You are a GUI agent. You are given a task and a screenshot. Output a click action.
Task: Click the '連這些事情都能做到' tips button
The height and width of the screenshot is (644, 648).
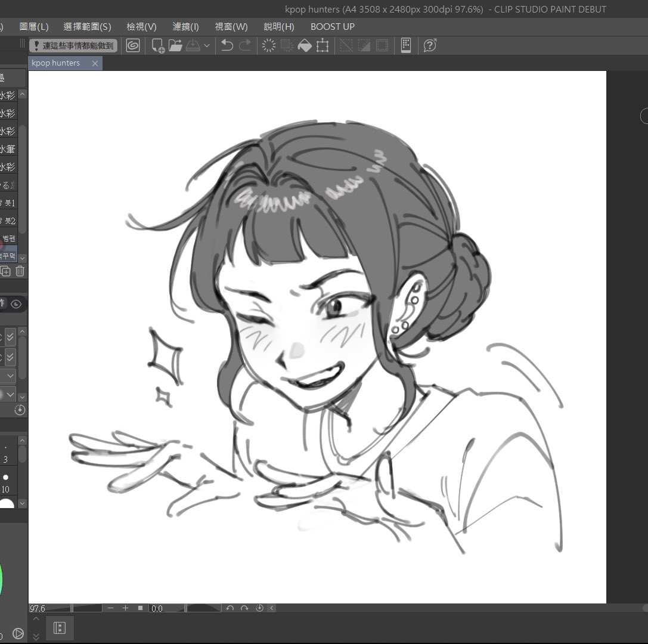(x=73, y=45)
